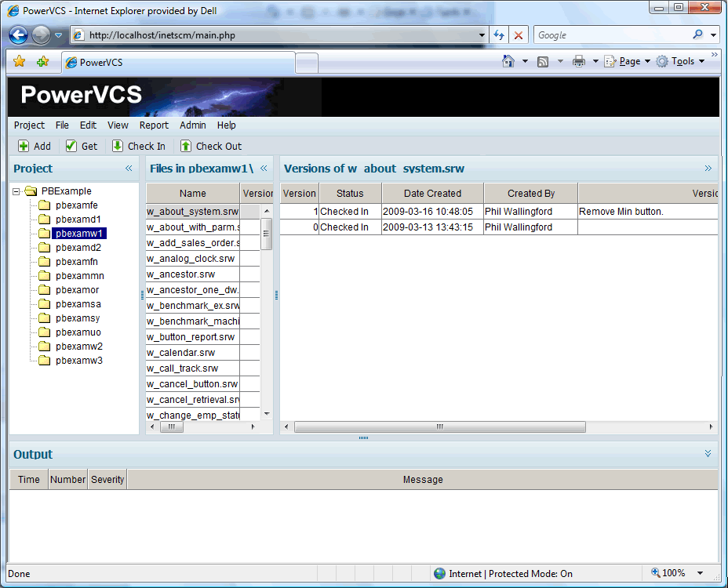728x588 pixels.
Task: Open the View menu
Action: (118, 125)
